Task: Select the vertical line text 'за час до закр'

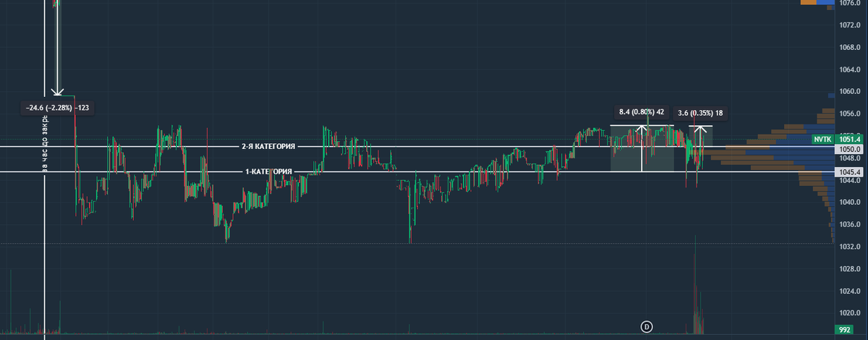Action: pos(45,143)
